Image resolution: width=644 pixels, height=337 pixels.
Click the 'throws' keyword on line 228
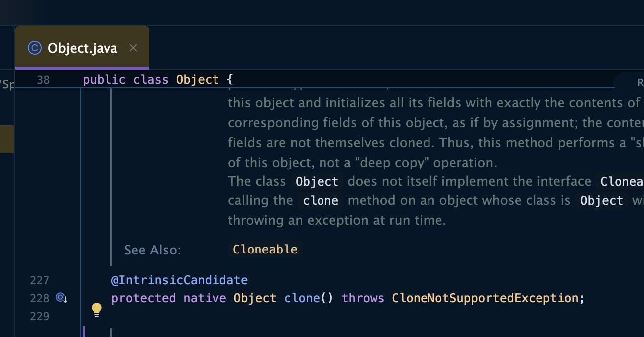pyautogui.click(x=363, y=298)
